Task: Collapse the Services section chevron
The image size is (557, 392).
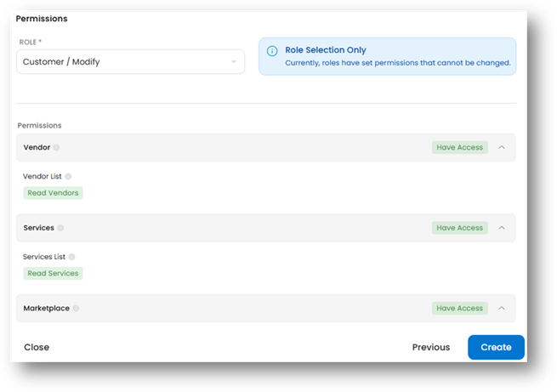Action: click(x=502, y=228)
